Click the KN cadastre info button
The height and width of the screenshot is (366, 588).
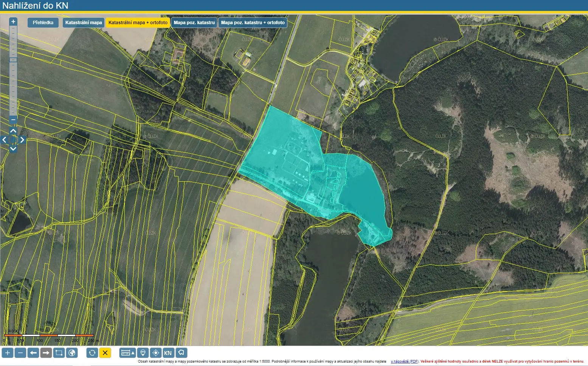tap(168, 353)
